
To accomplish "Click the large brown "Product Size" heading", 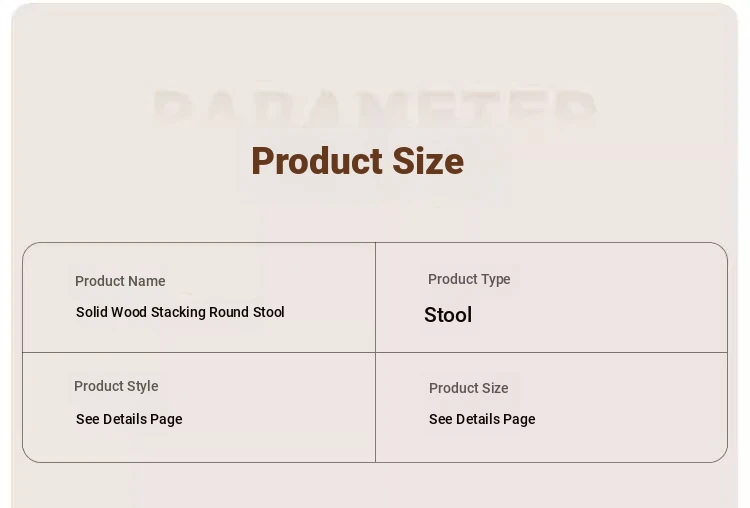I will (x=357, y=161).
